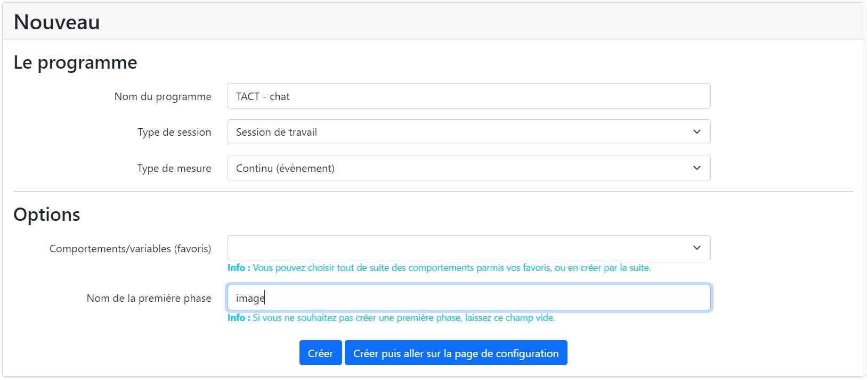Image resolution: width=868 pixels, height=380 pixels.
Task: Click the Nom du programme input field
Action: click(x=469, y=96)
